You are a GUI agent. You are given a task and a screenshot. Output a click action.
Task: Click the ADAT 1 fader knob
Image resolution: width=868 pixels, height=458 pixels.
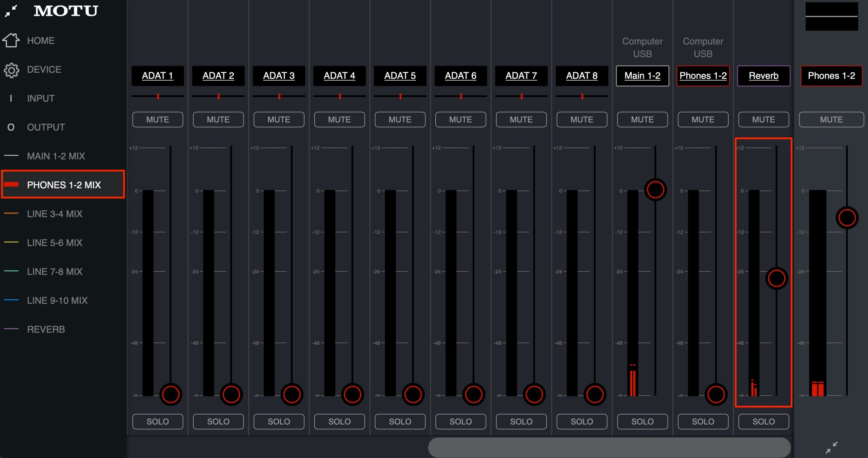pyautogui.click(x=171, y=395)
